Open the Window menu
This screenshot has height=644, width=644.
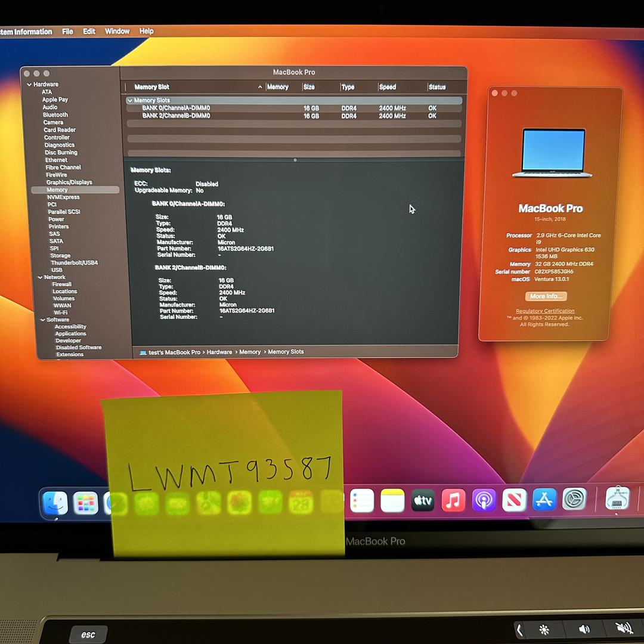point(117,31)
